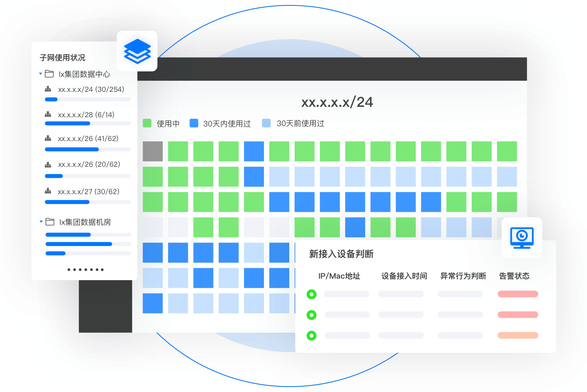587x392 pixels.
Task: Click folder icon beside lx集团数据中心
Action: pyautogui.click(x=49, y=74)
